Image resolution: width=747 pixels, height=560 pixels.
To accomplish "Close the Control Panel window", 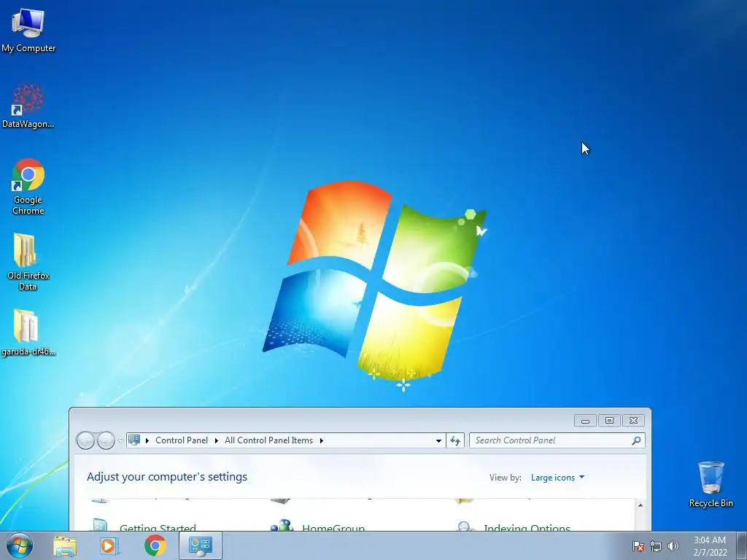I will pos(634,421).
